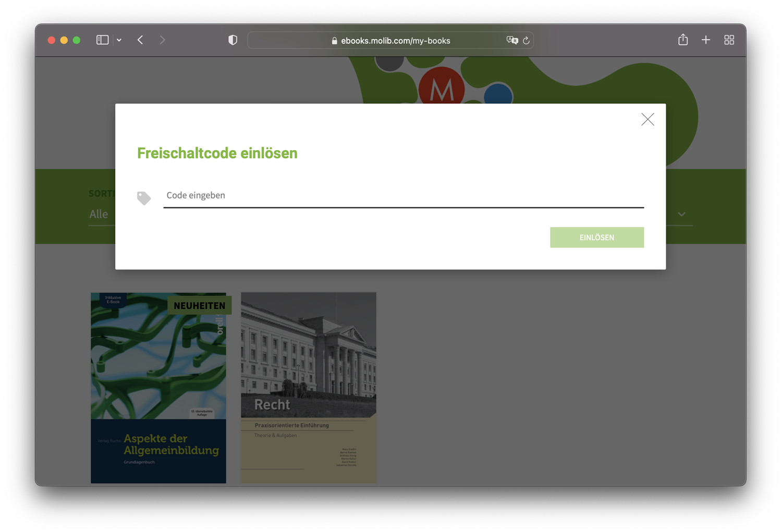Open the 'Alle' sorting dropdown
The height and width of the screenshot is (532, 781).
[x=99, y=214]
